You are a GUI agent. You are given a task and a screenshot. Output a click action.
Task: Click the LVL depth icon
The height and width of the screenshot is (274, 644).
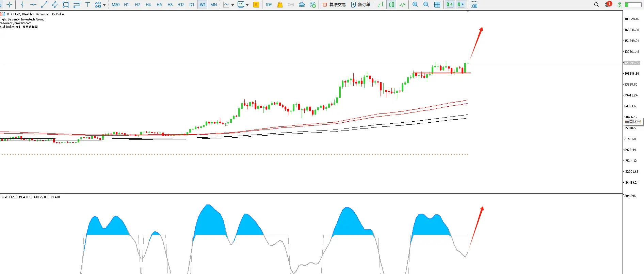(x=620, y=5)
